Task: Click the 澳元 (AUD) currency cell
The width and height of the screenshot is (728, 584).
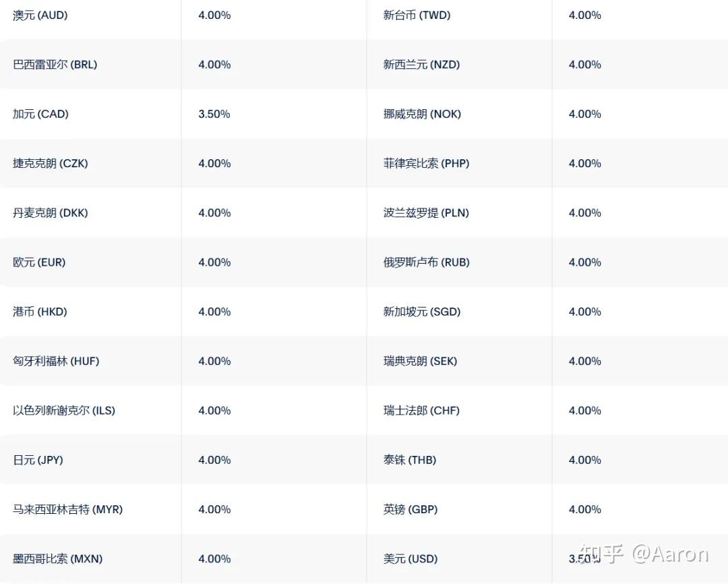Action: [40, 15]
